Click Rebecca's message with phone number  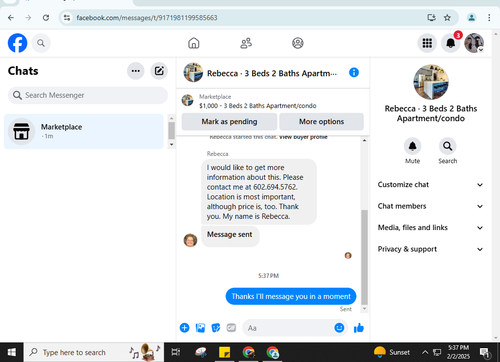coord(259,192)
